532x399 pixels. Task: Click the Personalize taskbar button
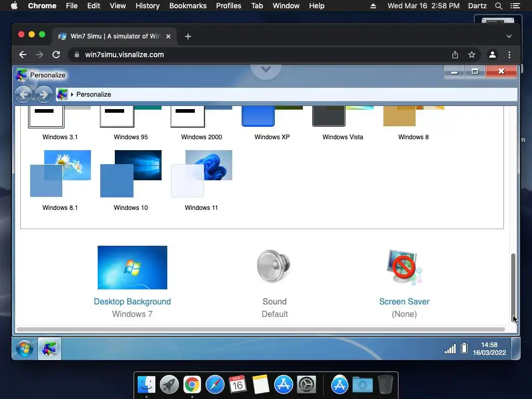(49, 349)
